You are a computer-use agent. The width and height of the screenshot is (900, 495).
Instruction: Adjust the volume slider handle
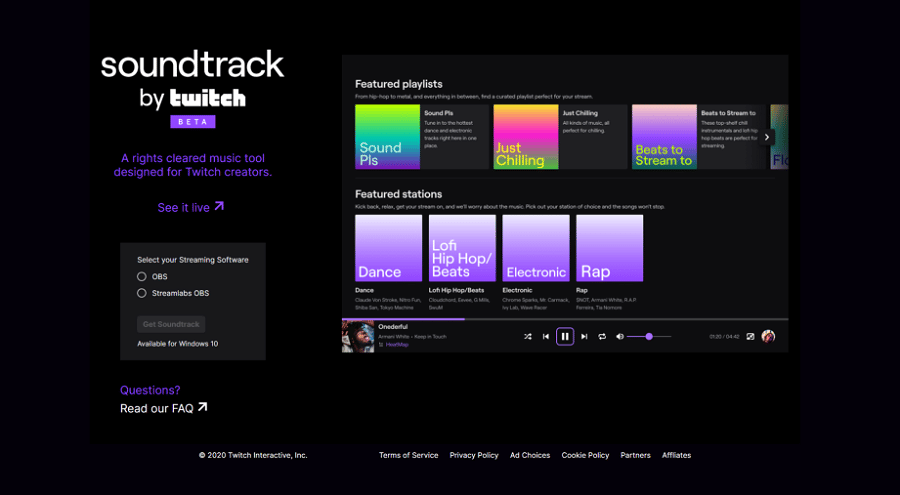pyautogui.click(x=649, y=337)
